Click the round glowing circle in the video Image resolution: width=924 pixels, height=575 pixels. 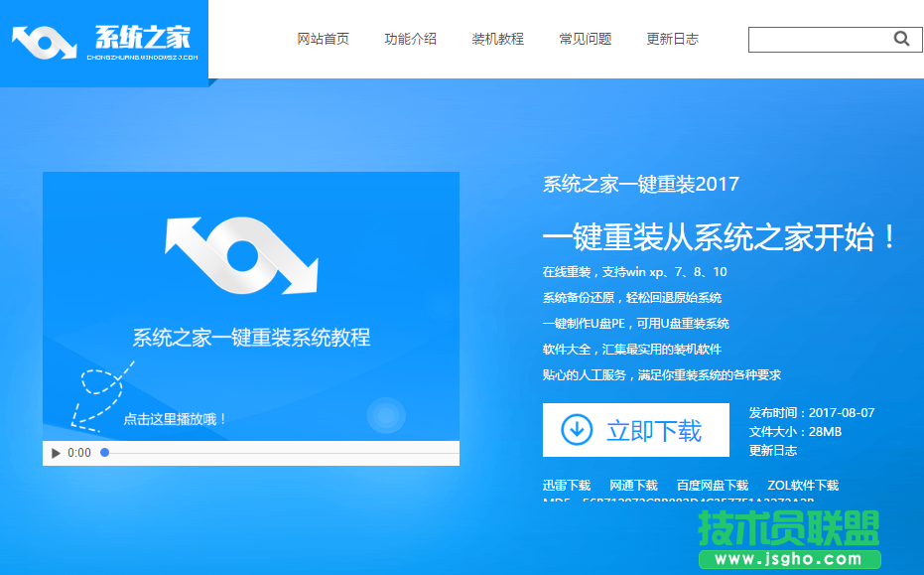tap(385, 415)
